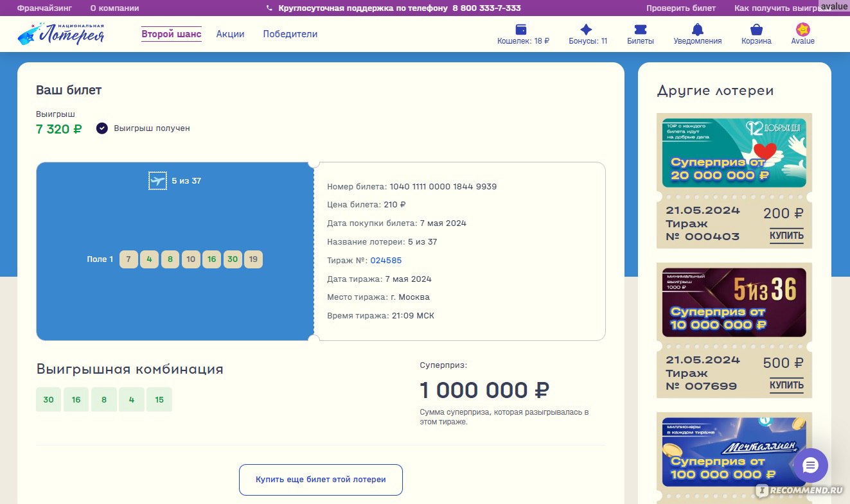Click the Другие лотереи heading
850x504 pixels.
(x=715, y=91)
